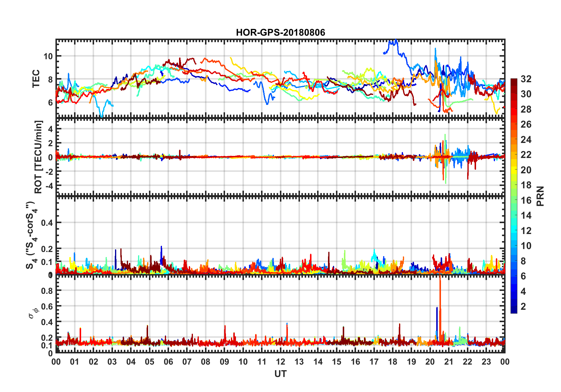Select the UT x-axis label

point(280,374)
